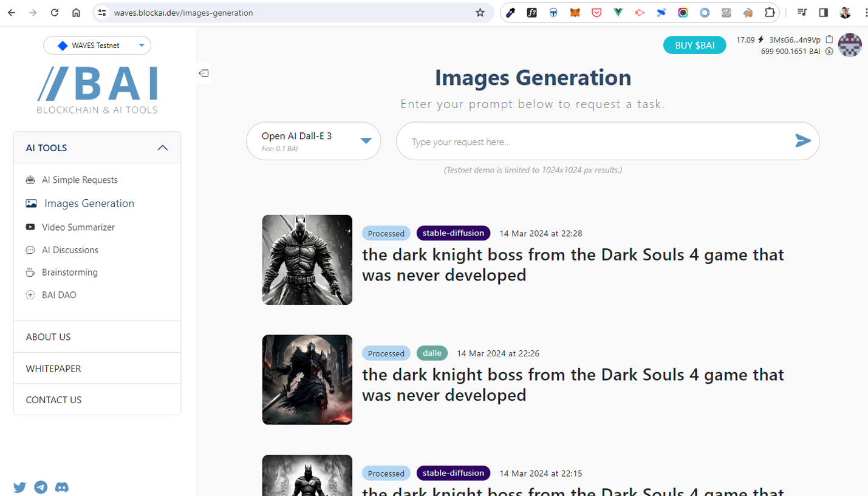Viewport: 868px width, 496px height.
Task: Bookmark this page with the star icon
Action: pyautogui.click(x=480, y=13)
